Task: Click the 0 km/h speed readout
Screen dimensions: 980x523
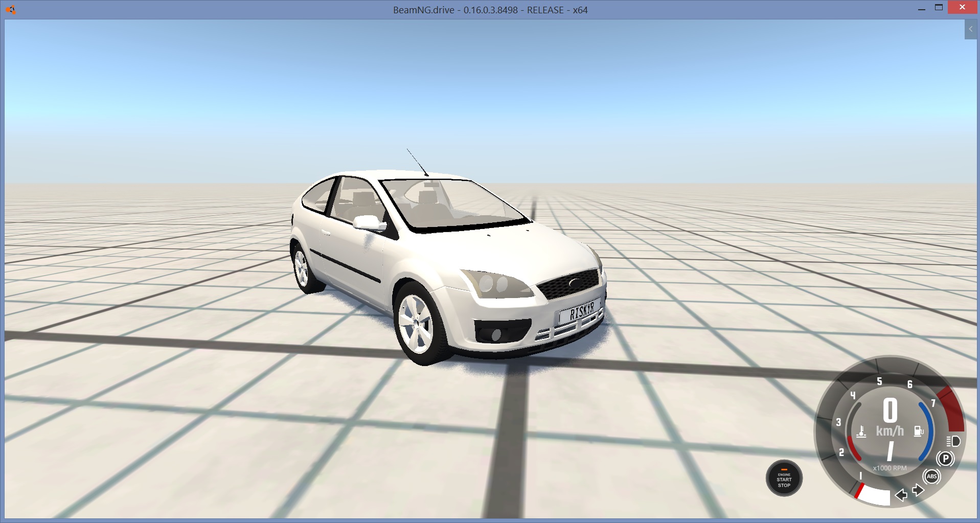Action: click(x=890, y=418)
